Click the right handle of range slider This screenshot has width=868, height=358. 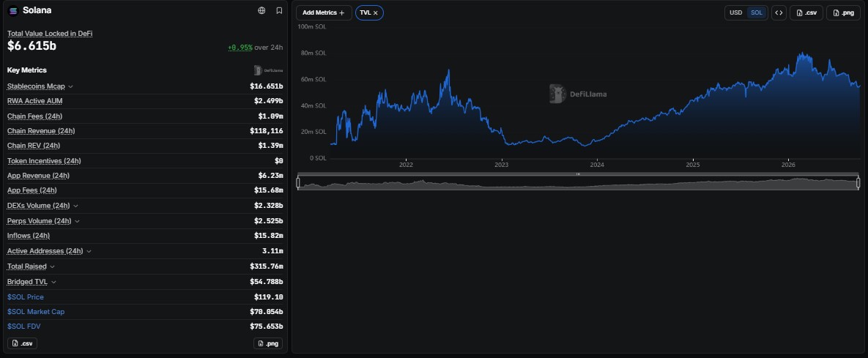click(x=858, y=183)
